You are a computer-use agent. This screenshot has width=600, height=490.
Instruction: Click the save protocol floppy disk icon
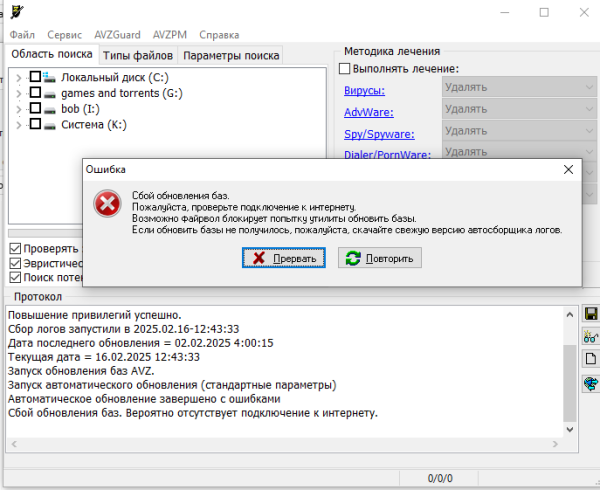click(x=590, y=314)
